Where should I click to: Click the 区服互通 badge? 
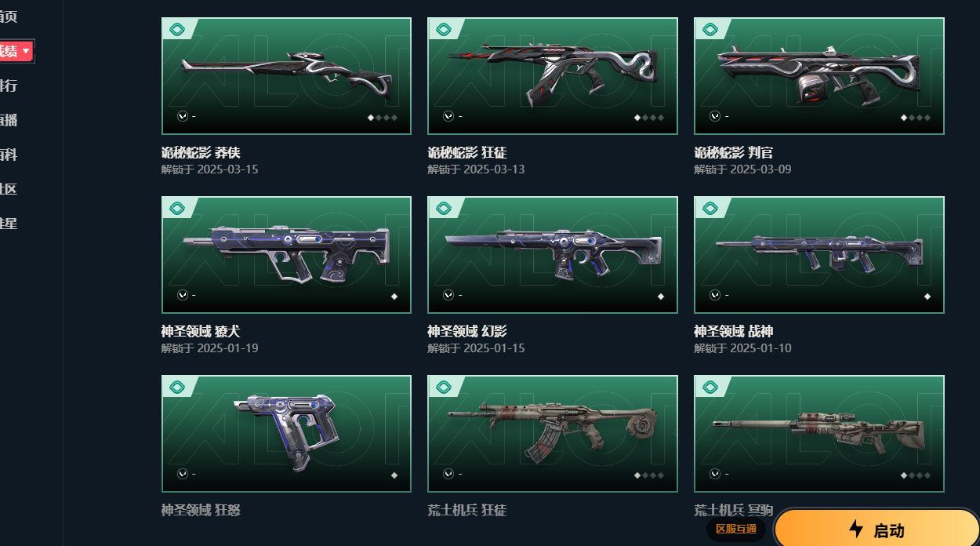736,530
